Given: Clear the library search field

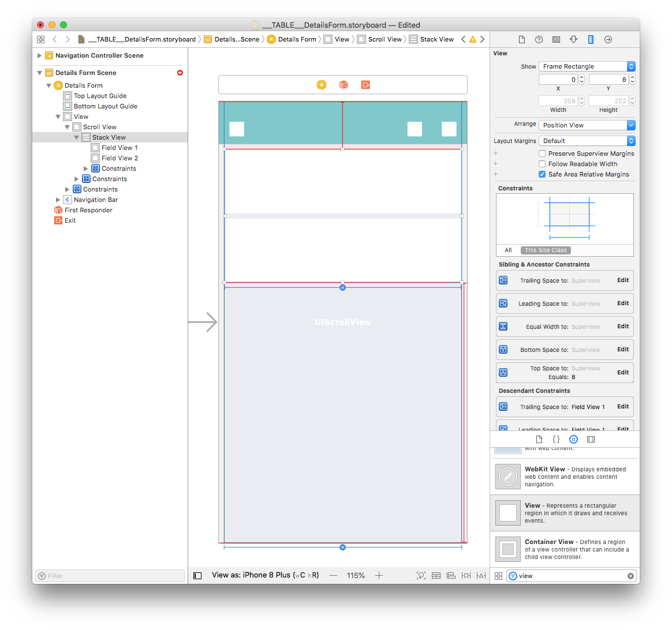Looking at the screenshot, I should click(x=630, y=576).
